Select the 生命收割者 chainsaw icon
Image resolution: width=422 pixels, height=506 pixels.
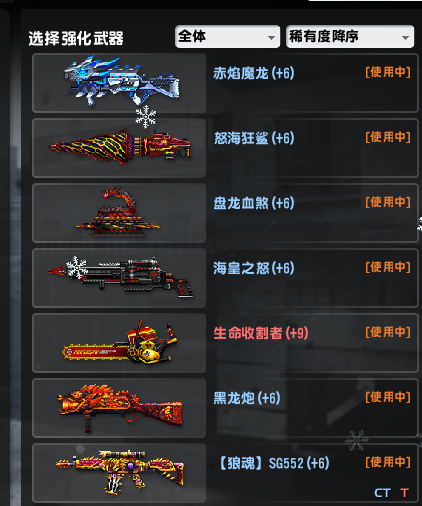pos(119,343)
